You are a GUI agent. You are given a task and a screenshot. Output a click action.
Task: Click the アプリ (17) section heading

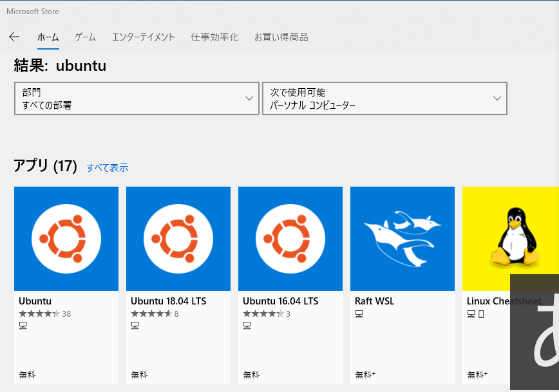coord(45,166)
